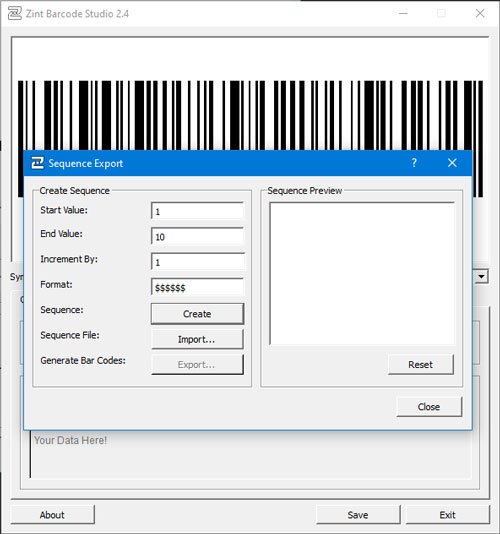Open the help question mark in dialog title
The width and height of the screenshot is (500, 534).
[414, 163]
